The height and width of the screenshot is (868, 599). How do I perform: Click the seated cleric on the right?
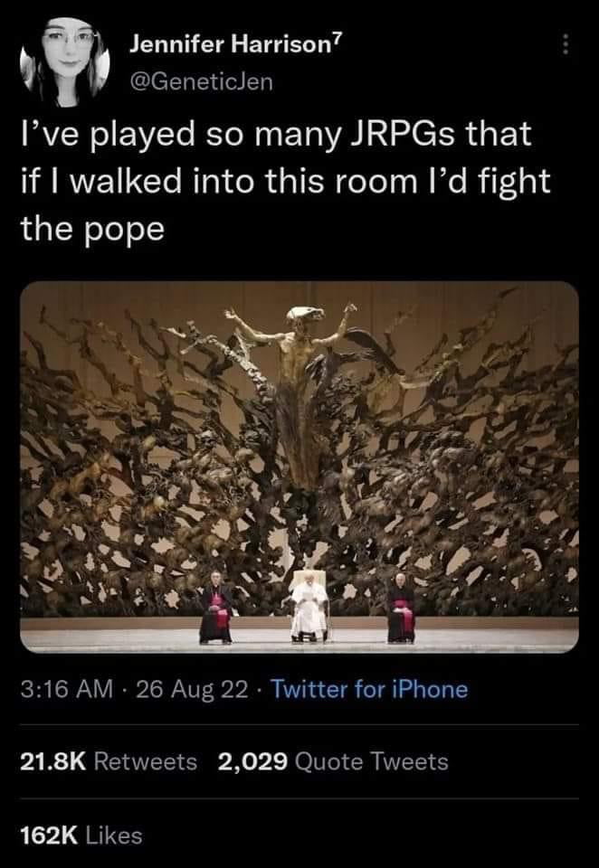401,609
